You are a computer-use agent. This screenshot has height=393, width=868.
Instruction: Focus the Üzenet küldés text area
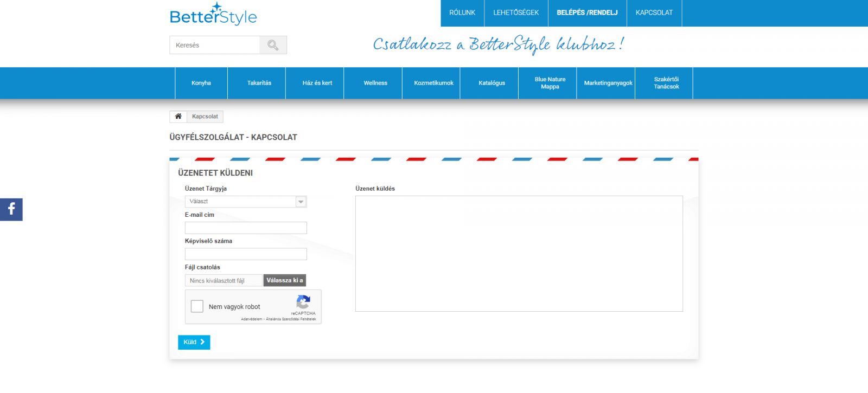tap(519, 253)
